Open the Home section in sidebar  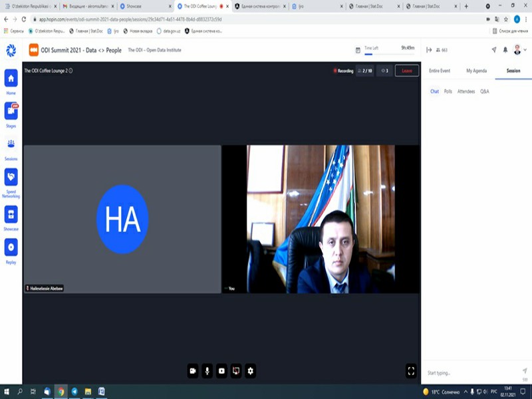tap(11, 78)
